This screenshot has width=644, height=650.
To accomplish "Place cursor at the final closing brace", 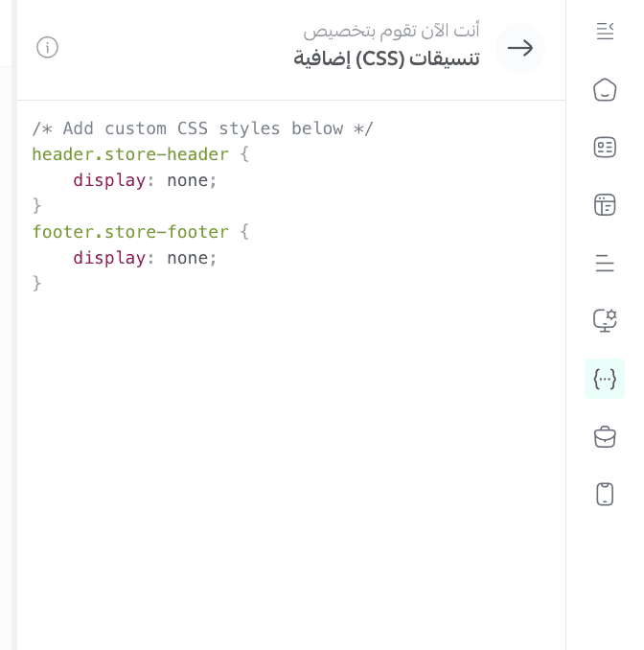I will (37, 284).
